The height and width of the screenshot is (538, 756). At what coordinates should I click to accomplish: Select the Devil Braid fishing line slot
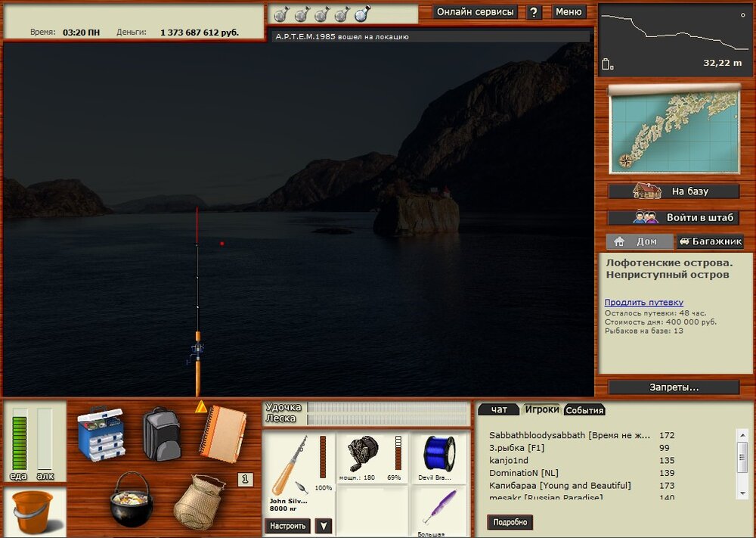440,458
